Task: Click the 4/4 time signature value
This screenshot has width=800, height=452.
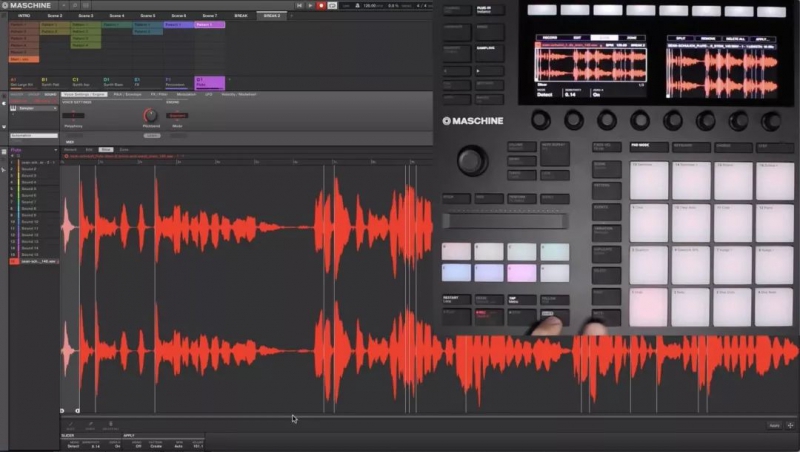Action: (421, 6)
